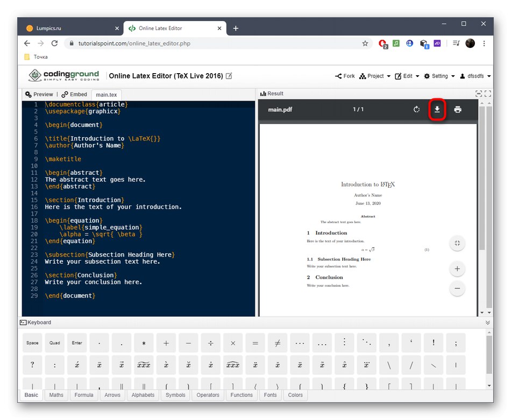This screenshot has height=420, width=511.
Task: Click the main.tex editor tab
Action: pos(106,94)
